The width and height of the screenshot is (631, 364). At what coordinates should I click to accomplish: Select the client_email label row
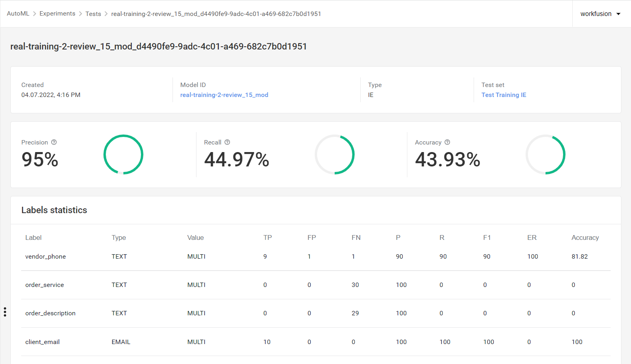pyautogui.click(x=316, y=342)
